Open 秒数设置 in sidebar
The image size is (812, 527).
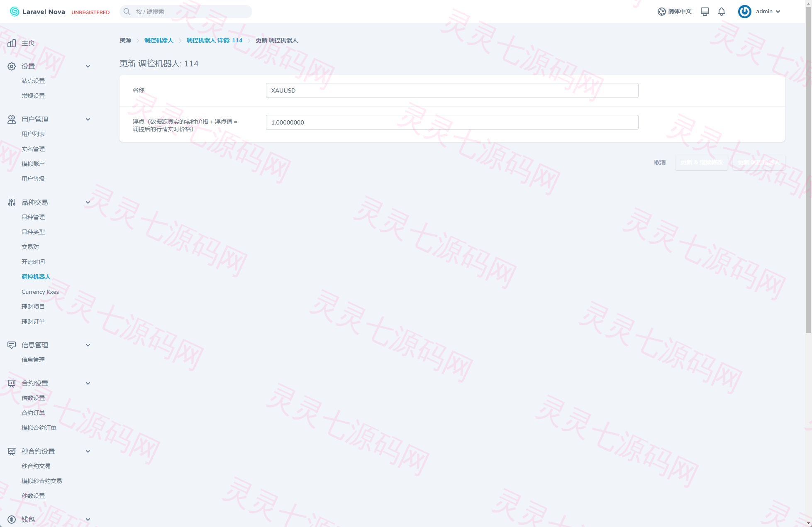tap(33, 496)
